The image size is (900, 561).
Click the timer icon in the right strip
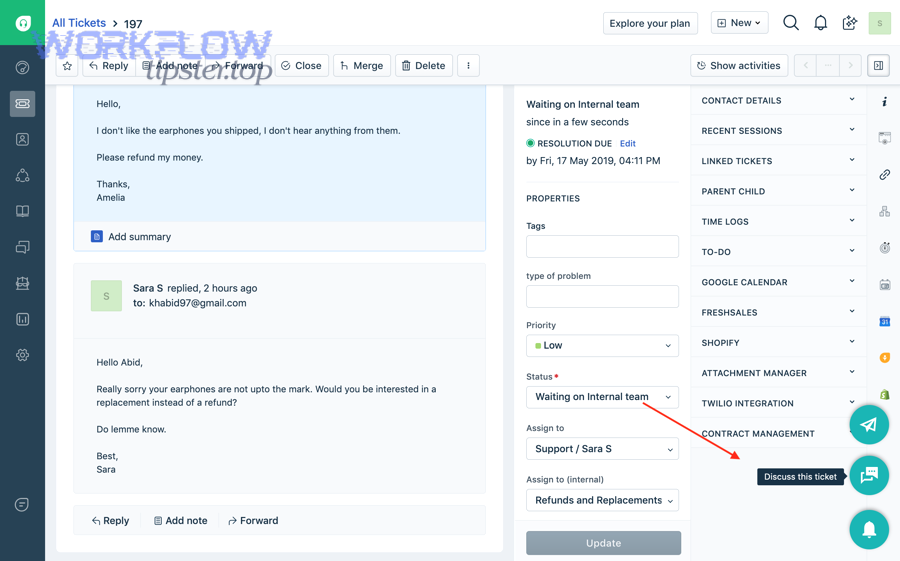coord(885,247)
